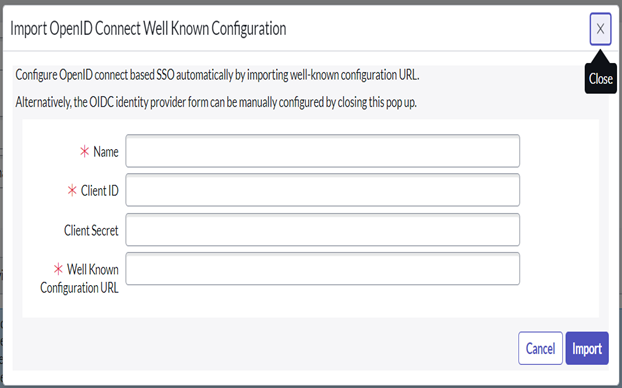The width and height of the screenshot is (622, 388).
Task: Focus the Name input field
Action: point(323,151)
